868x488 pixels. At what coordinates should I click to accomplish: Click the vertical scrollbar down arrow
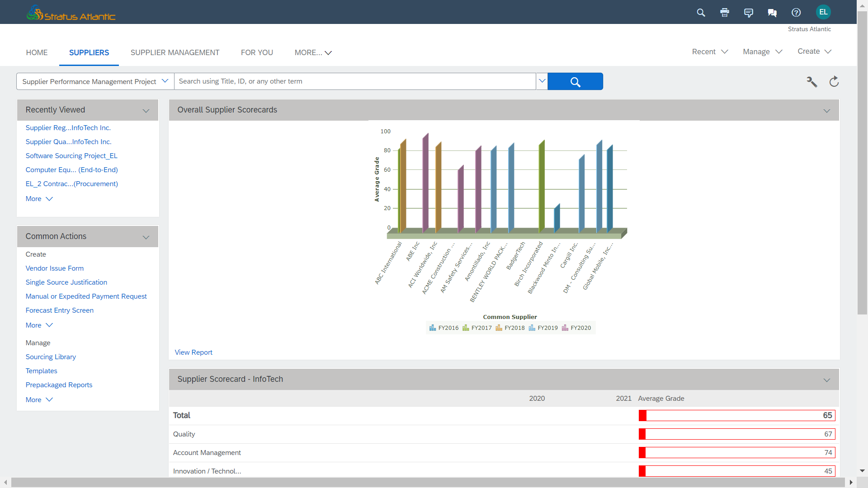click(862, 471)
